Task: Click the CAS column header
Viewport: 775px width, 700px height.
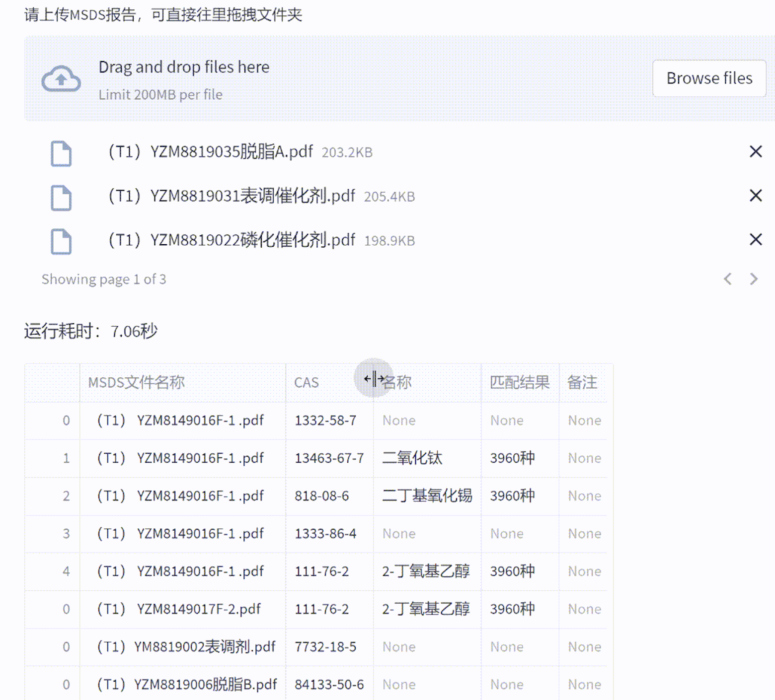Action: (x=307, y=383)
